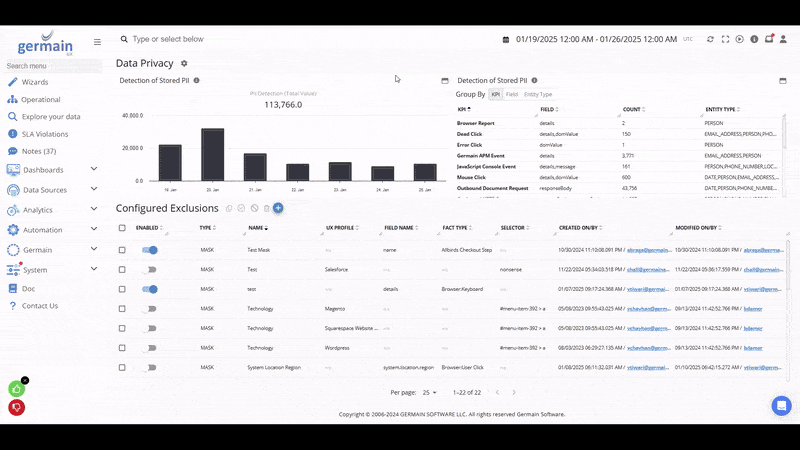Click the calendar icon beside date range
The image size is (800, 450).
coord(506,39)
